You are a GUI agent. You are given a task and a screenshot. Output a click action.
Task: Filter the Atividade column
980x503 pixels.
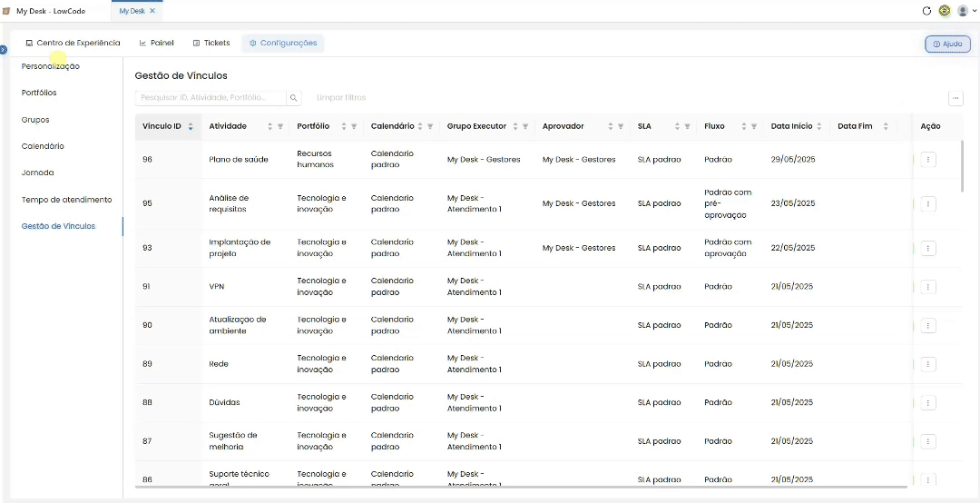[x=280, y=126]
